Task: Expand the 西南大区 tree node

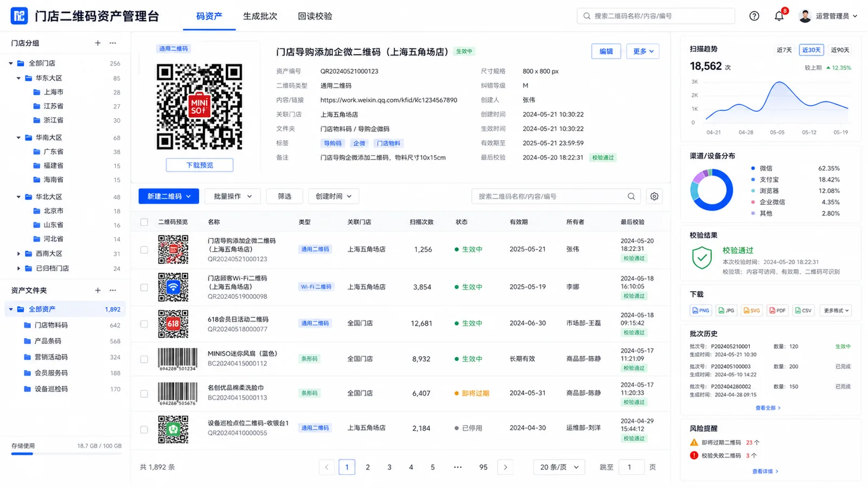Action: point(18,254)
